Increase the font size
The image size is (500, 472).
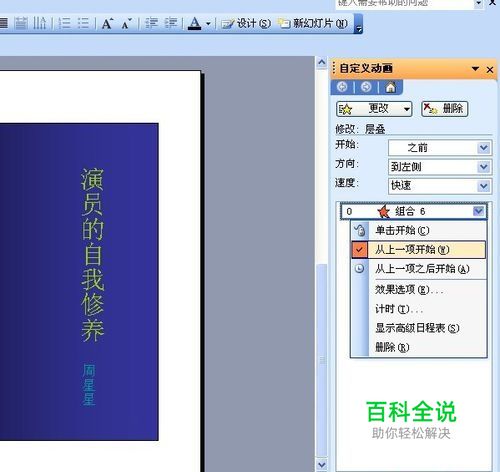click(107, 24)
